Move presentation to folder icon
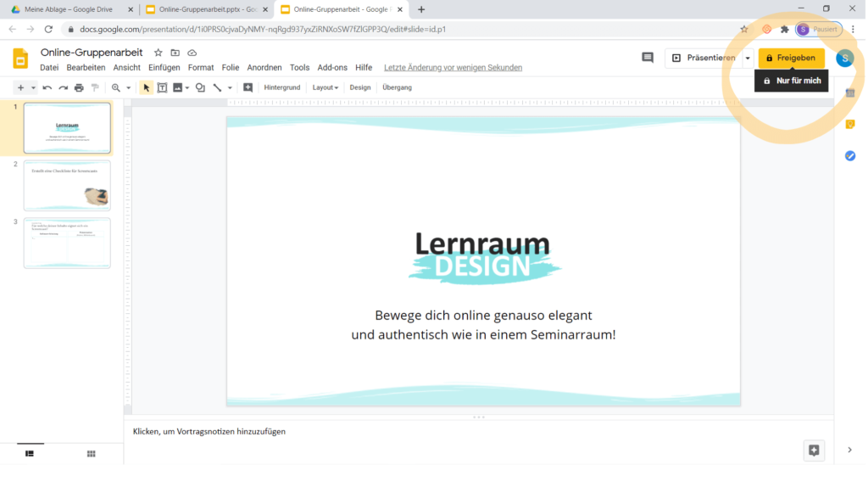The height and width of the screenshot is (487, 868). point(175,53)
